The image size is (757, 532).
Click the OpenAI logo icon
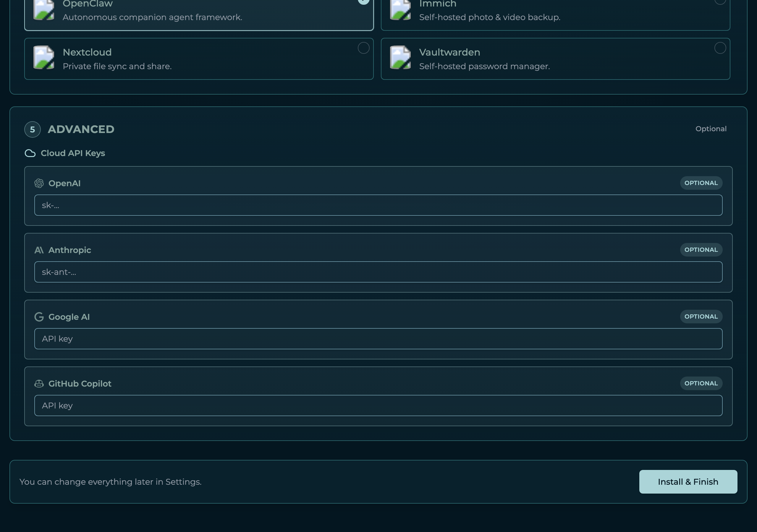pos(39,183)
